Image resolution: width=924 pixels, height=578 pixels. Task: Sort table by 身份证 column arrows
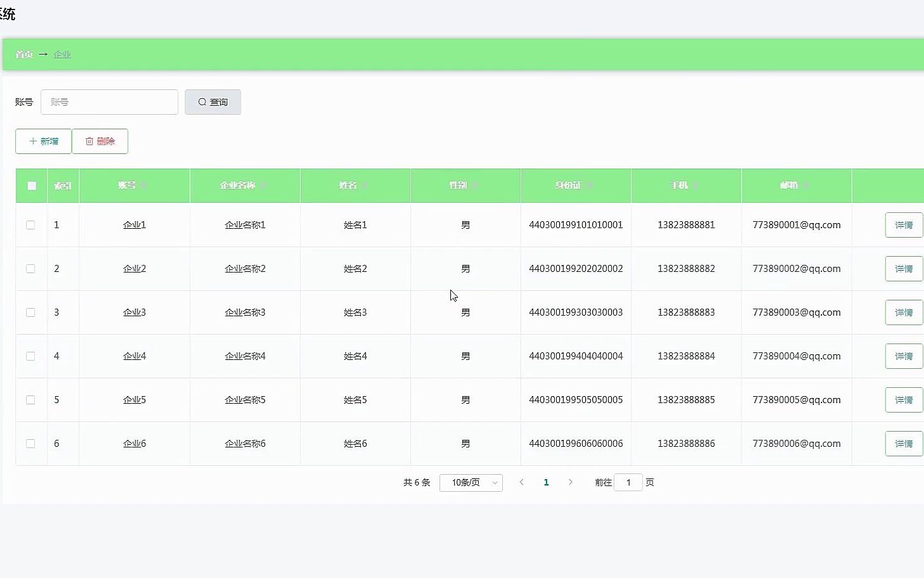click(588, 186)
